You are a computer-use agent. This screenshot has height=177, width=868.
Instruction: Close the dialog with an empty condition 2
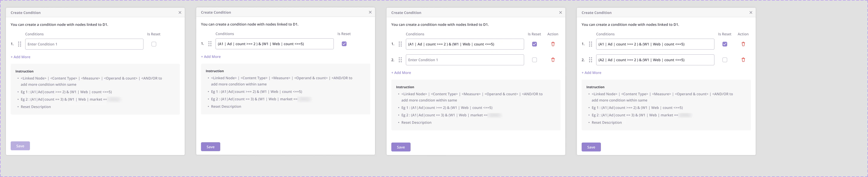pyautogui.click(x=561, y=12)
